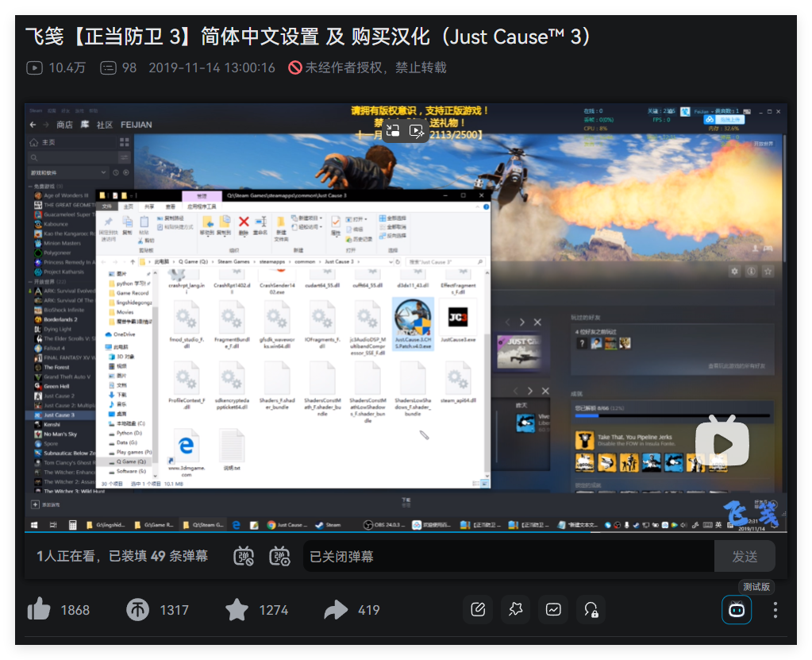
Task: Click the danmaku text input field
Action: [509, 557]
